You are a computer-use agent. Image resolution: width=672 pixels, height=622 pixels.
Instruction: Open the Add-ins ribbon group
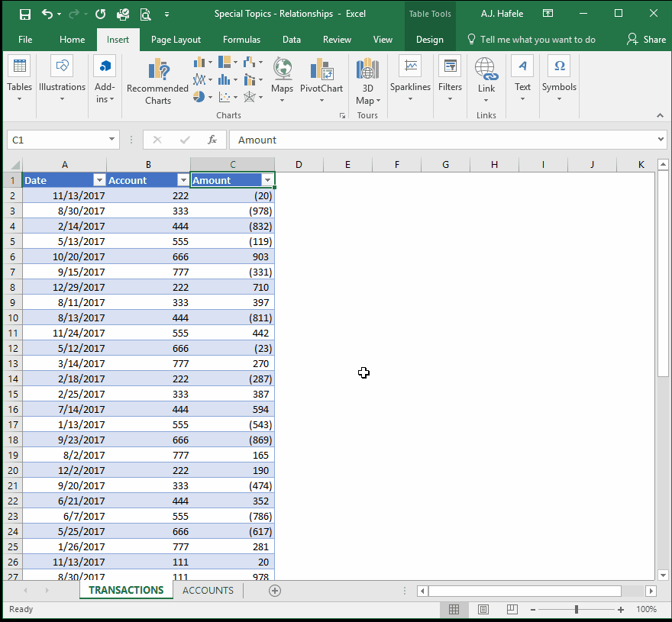pyautogui.click(x=105, y=79)
